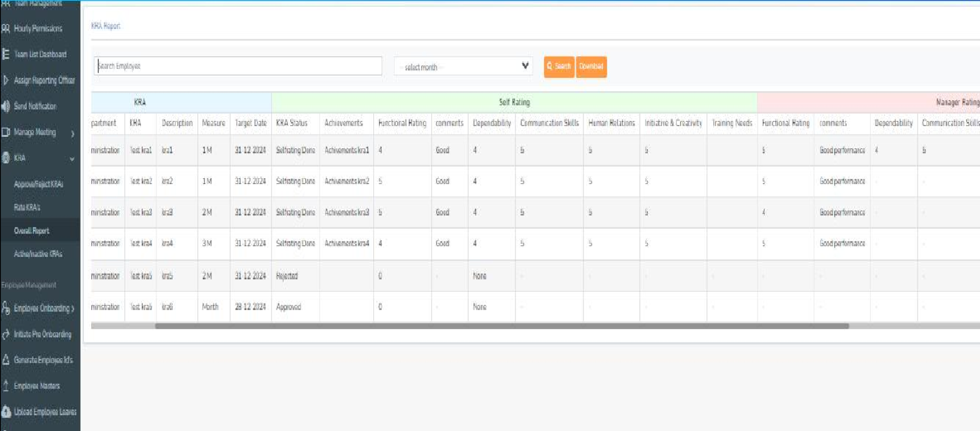Click the Training Needs column header
The image size is (980, 431).
[x=732, y=123]
